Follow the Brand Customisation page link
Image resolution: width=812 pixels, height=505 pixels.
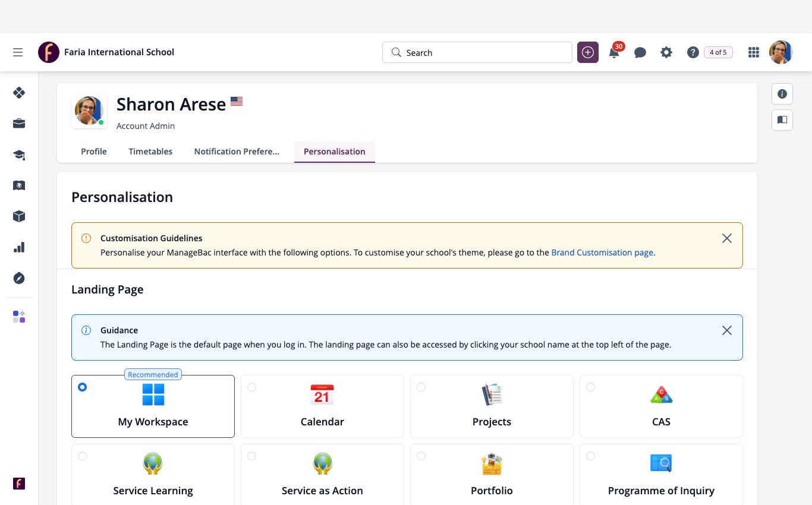tap(602, 252)
